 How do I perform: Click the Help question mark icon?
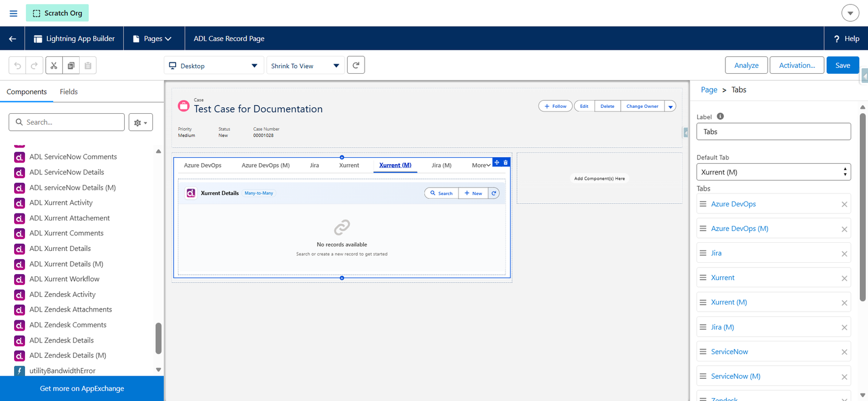pyautogui.click(x=837, y=38)
